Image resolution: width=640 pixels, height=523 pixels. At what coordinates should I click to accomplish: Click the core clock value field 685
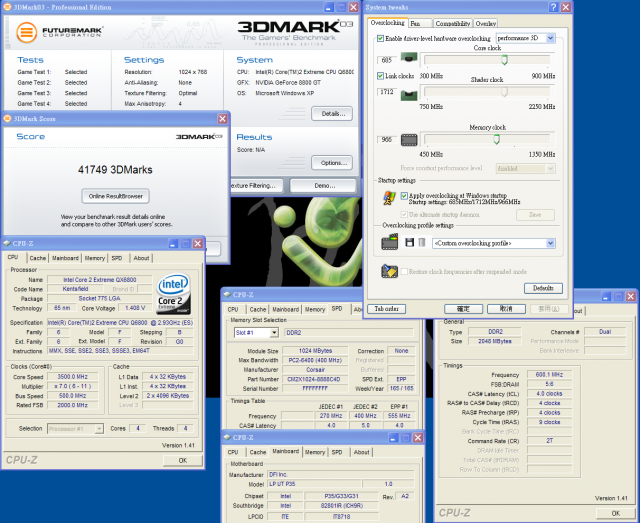tap(387, 60)
